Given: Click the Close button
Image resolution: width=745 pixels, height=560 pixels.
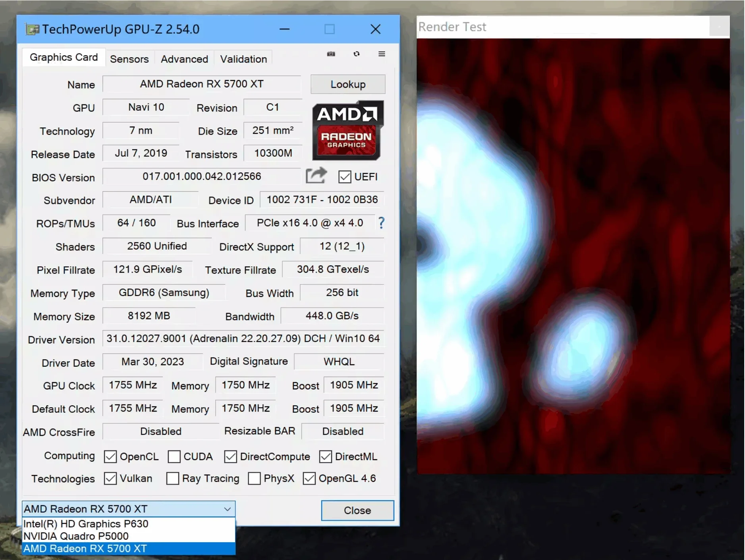Looking at the screenshot, I should (357, 510).
